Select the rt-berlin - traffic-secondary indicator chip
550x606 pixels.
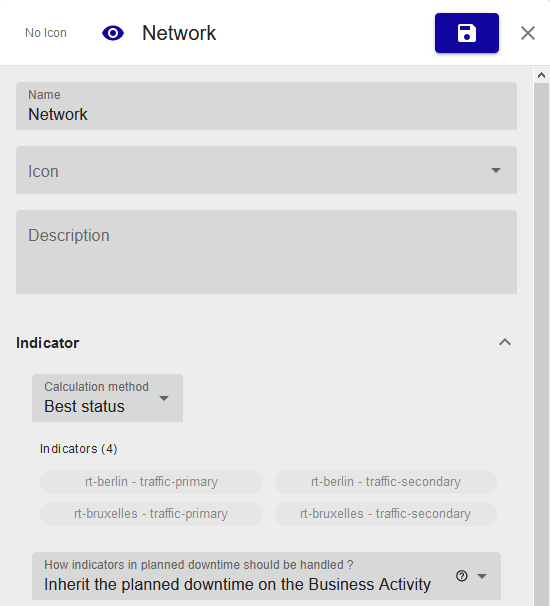pyautogui.click(x=386, y=482)
